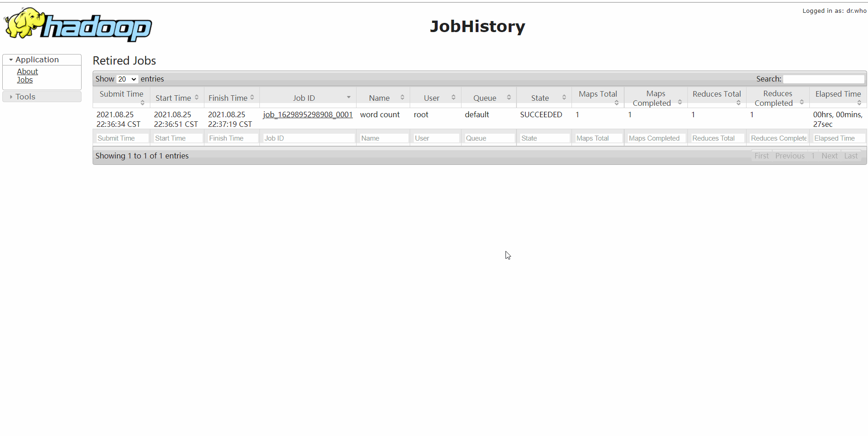Focus the Job ID filter field
Screen dimensions: 868x436
coord(308,138)
